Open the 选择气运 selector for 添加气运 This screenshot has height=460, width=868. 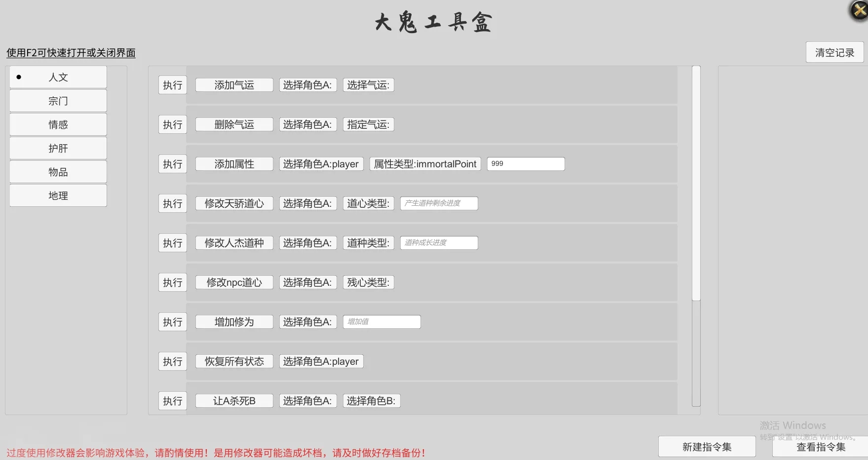point(368,84)
